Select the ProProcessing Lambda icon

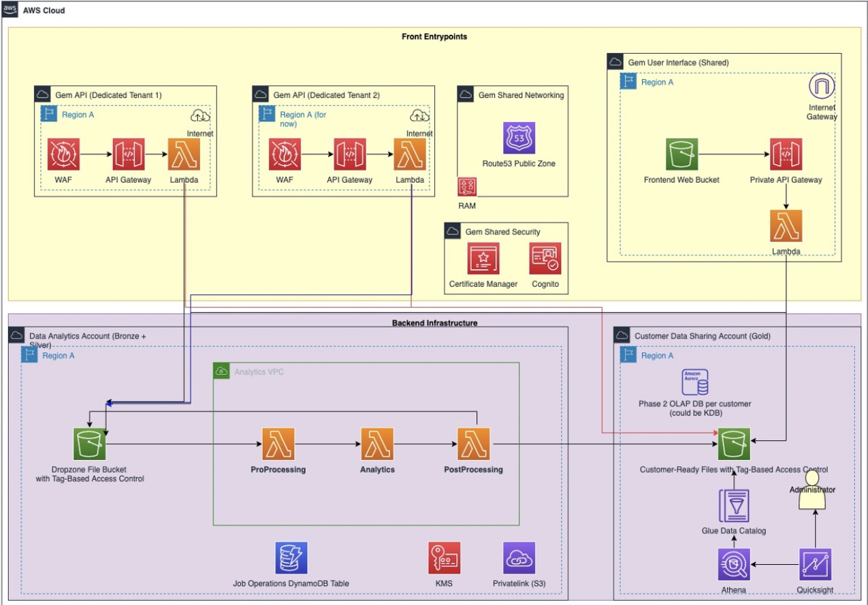coord(278,444)
